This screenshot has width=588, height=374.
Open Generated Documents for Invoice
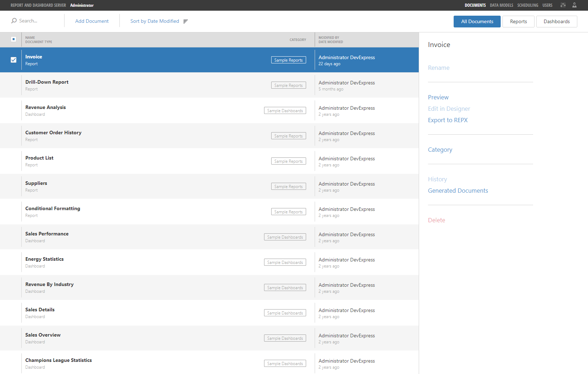tap(458, 191)
